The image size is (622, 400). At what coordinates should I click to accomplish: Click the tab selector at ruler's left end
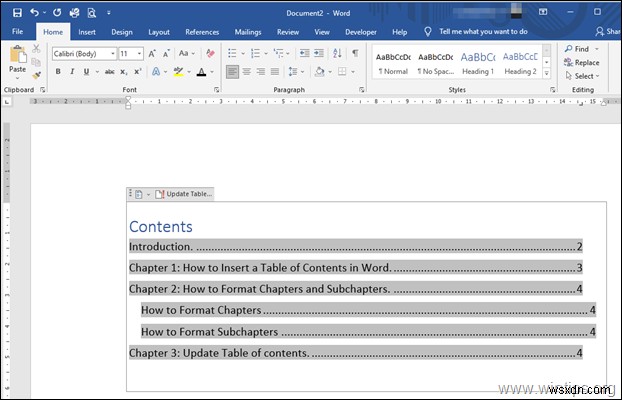(x=7, y=102)
